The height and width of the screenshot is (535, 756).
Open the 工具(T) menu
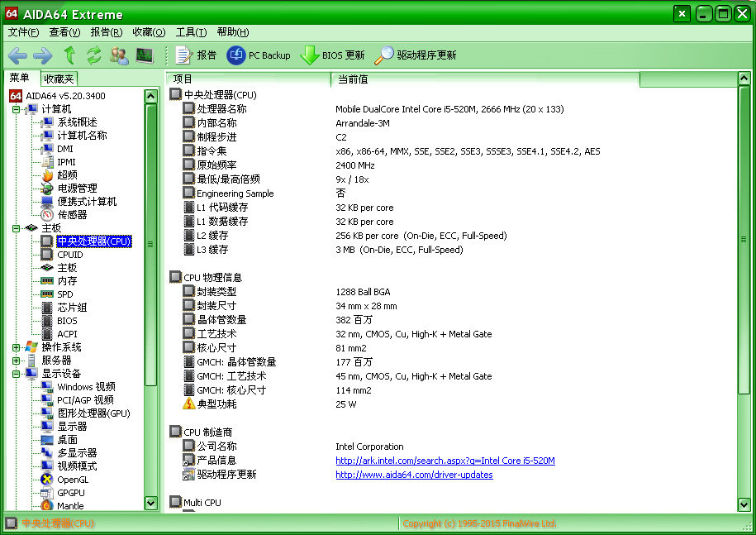click(x=191, y=32)
